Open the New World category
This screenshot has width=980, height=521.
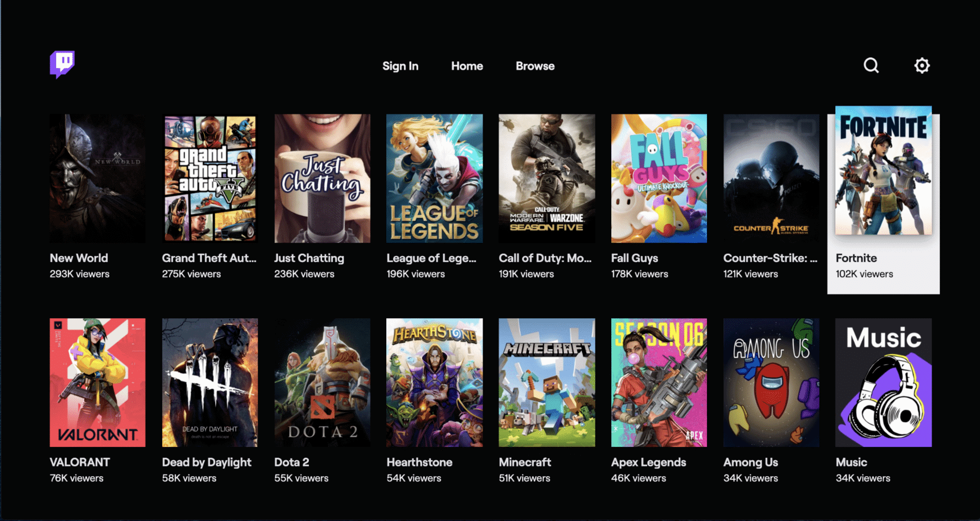pos(97,178)
